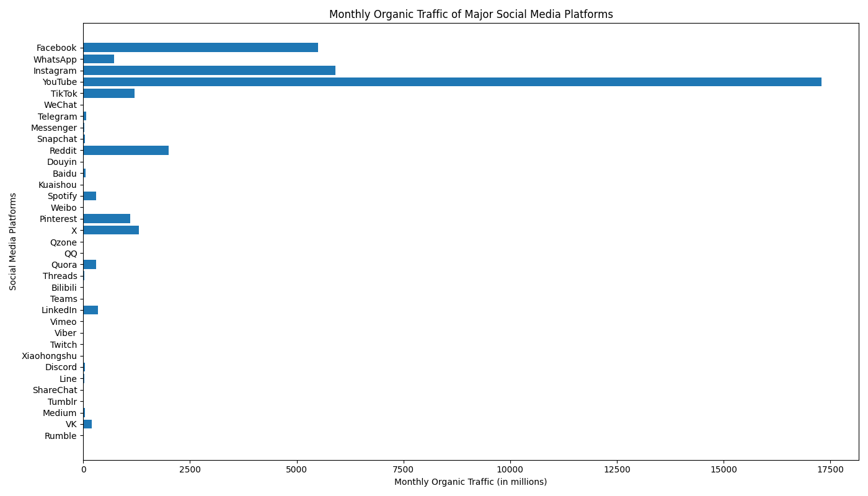The image size is (868, 496).
Task: Click the 'Medium' axis label
Action: point(60,413)
